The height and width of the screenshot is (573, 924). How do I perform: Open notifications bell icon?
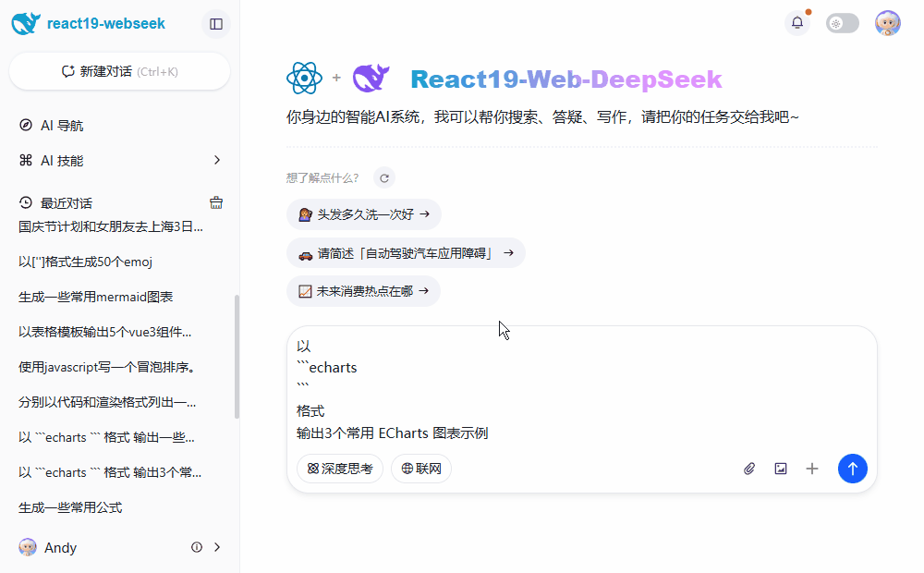click(797, 23)
